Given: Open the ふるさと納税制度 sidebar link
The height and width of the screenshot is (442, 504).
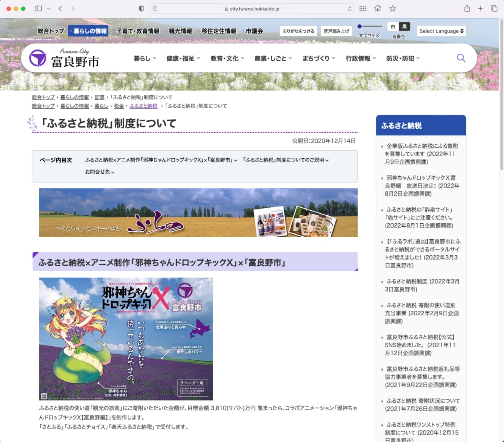Looking at the screenshot, I should tap(422, 285).
